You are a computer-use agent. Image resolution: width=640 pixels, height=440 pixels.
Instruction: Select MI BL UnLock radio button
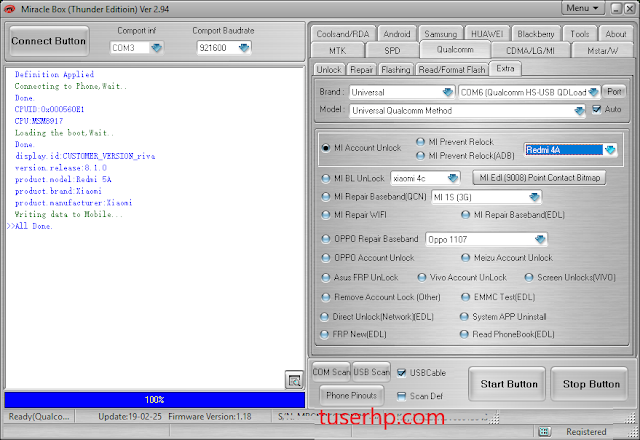325,178
